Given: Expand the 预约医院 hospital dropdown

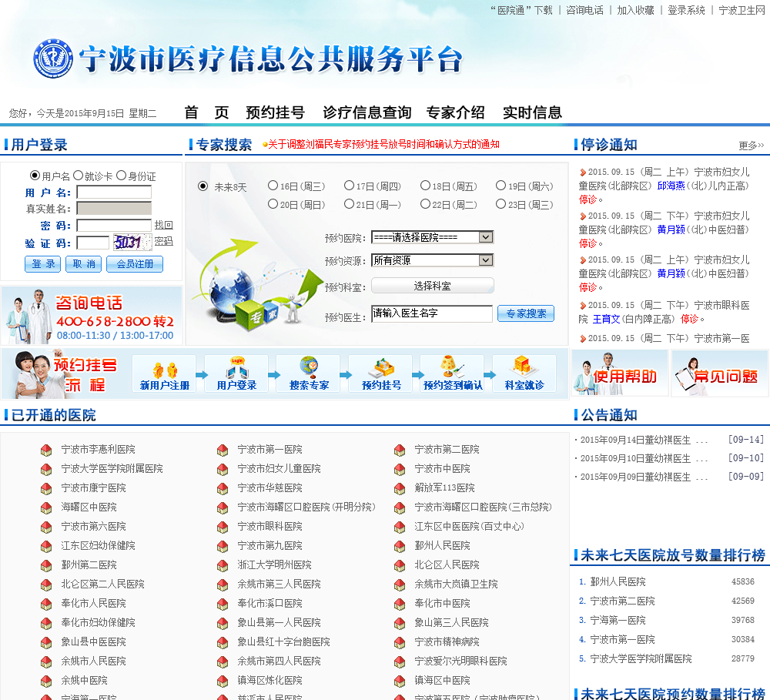Looking at the screenshot, I should 432,237.
